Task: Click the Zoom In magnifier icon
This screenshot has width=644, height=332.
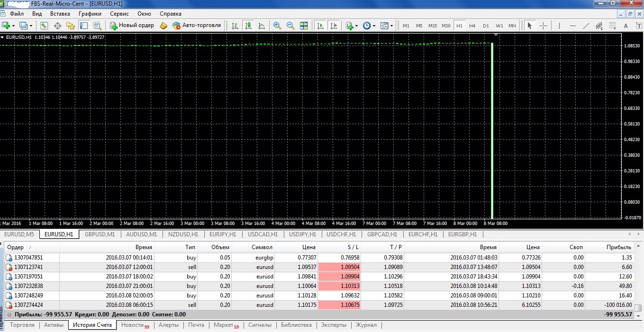Action: coord(277,26)
